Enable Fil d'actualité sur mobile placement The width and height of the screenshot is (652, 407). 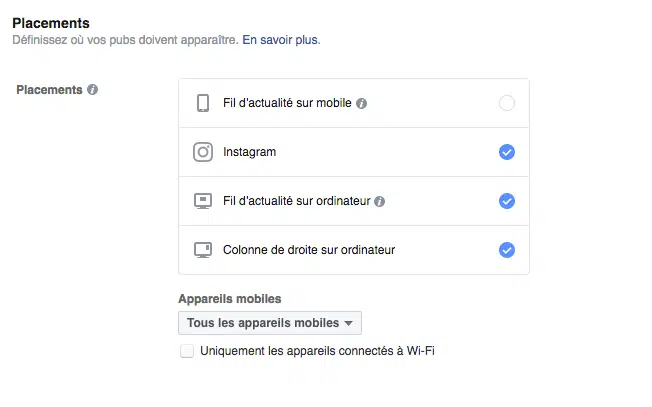click(507, 103)
